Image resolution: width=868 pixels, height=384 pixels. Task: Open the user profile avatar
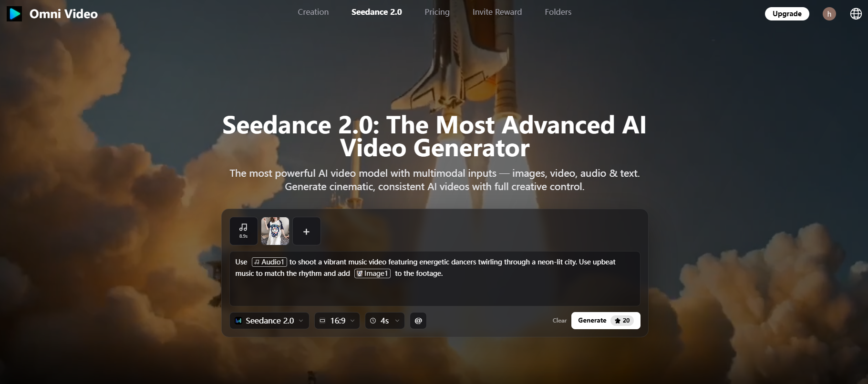(829, 14)
